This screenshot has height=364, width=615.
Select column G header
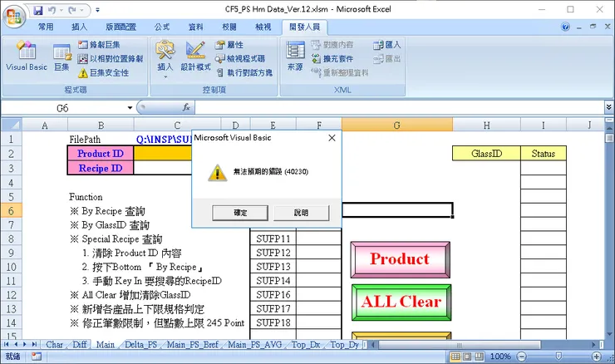[397, 125]
